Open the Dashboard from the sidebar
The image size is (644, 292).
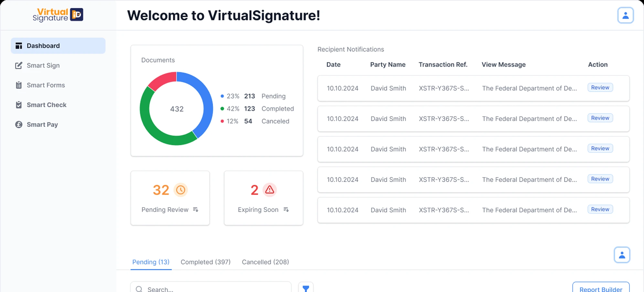pyautogui.click(x=43, y=46)
